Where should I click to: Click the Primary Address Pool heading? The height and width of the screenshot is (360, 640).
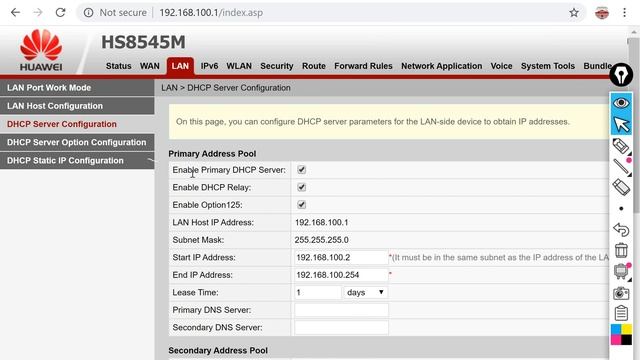[212, 154]
